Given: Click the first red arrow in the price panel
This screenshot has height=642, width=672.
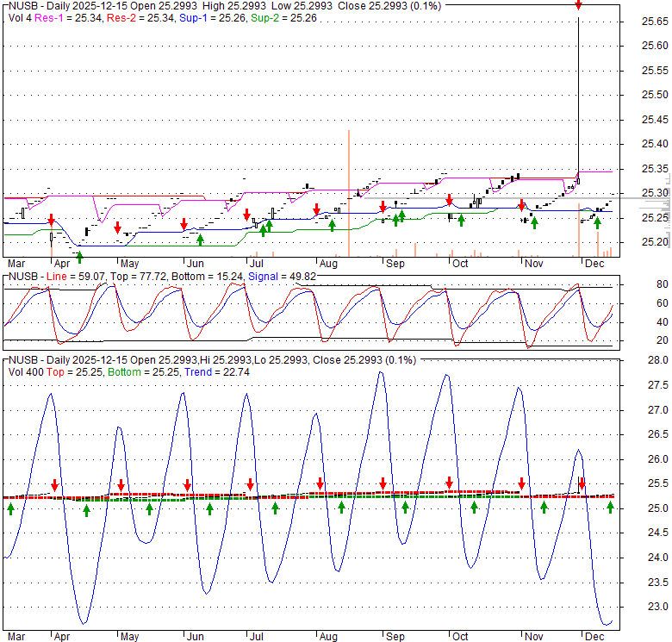Looking at the screenshot, I should click(51, 220).
